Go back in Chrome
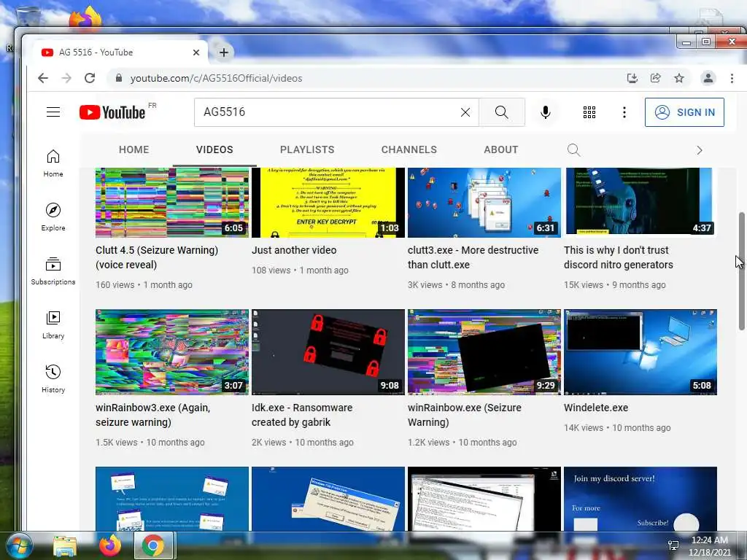747x560 pixels. (x=43, y=78)
